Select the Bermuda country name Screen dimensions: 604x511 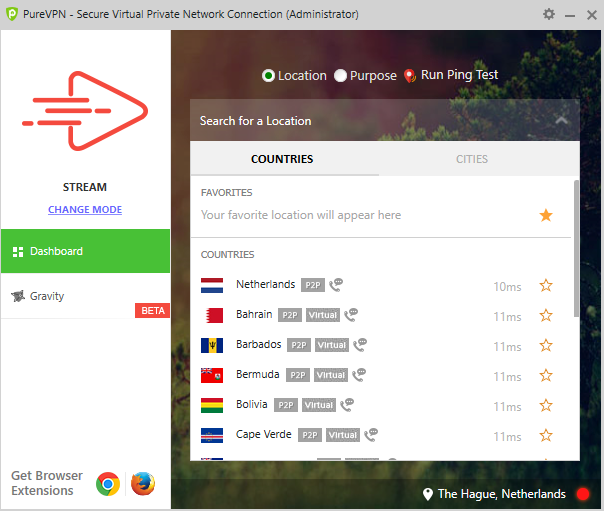[258, 375]
